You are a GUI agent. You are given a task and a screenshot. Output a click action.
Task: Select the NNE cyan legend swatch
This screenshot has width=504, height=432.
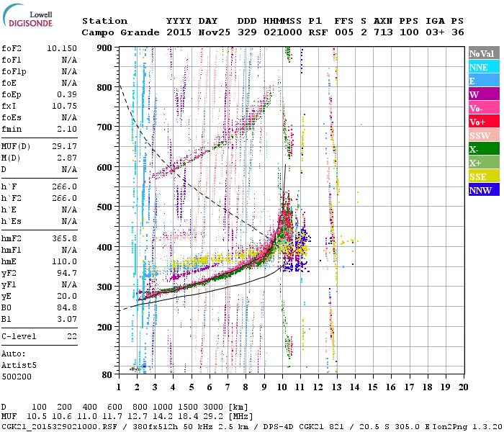coord(484,67)
